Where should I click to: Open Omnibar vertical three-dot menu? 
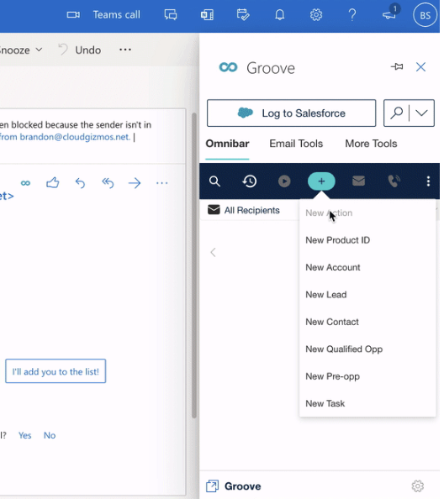[x=428, y=181]
